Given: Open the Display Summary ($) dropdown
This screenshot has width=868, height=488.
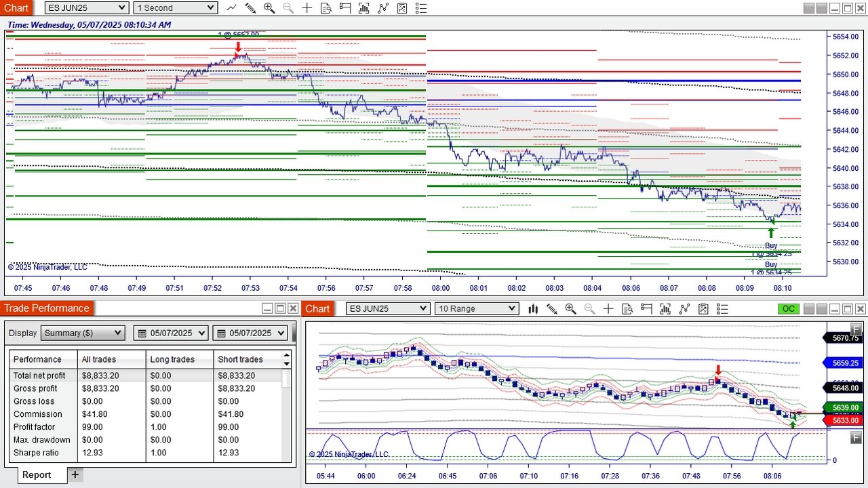Looking at the screenshot, I should coord(83,333).
